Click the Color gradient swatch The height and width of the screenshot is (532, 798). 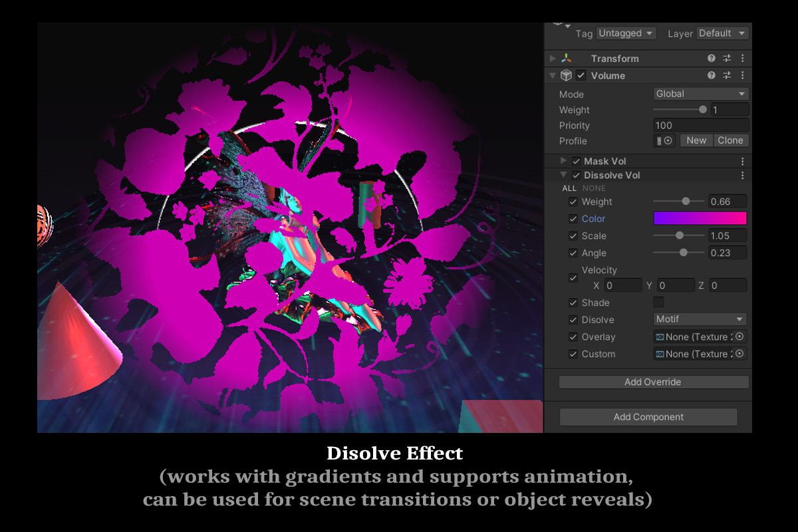tap(700, 218)
